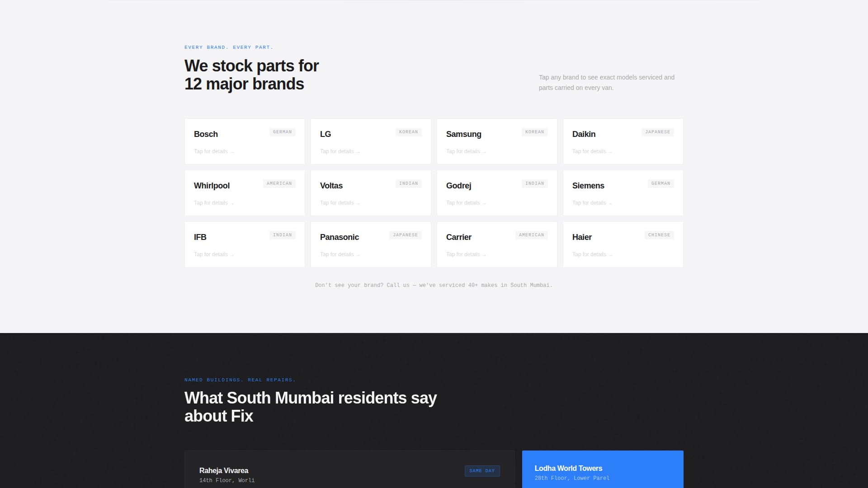Screen dimensions: 868x488
Task: Select the Godrej brand card
Action: (497, 193)
